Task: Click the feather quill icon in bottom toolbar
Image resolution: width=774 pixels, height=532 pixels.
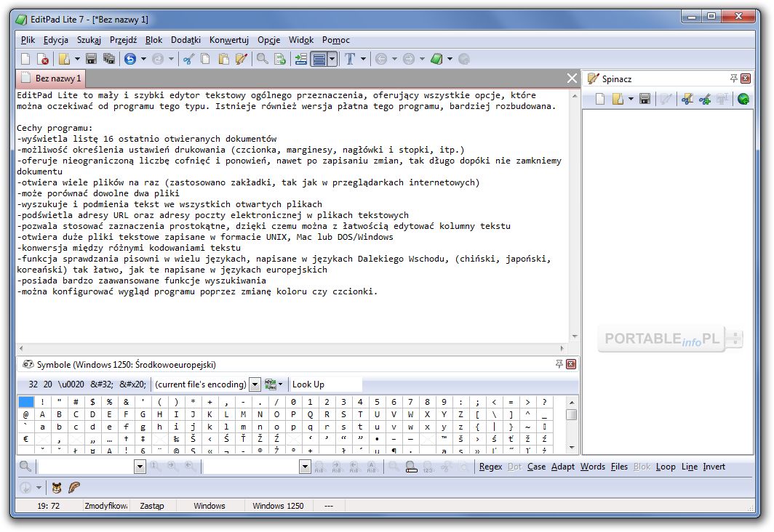Action: point(74,488)
